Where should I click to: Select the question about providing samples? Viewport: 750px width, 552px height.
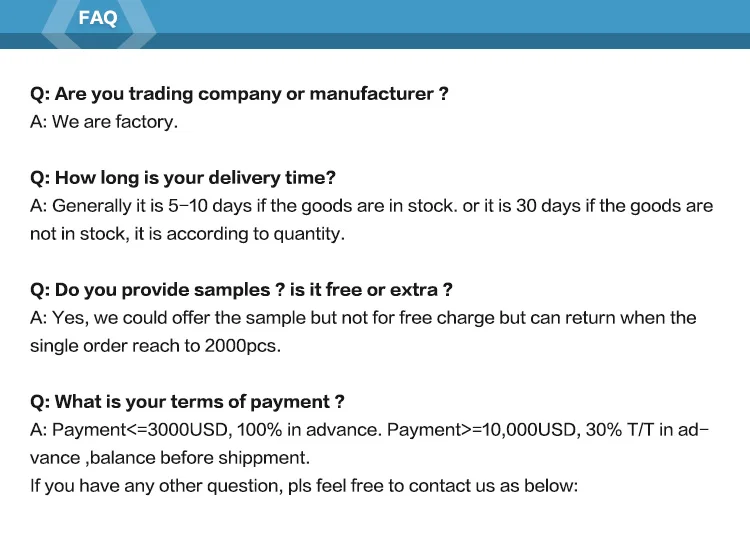(241, 290)
